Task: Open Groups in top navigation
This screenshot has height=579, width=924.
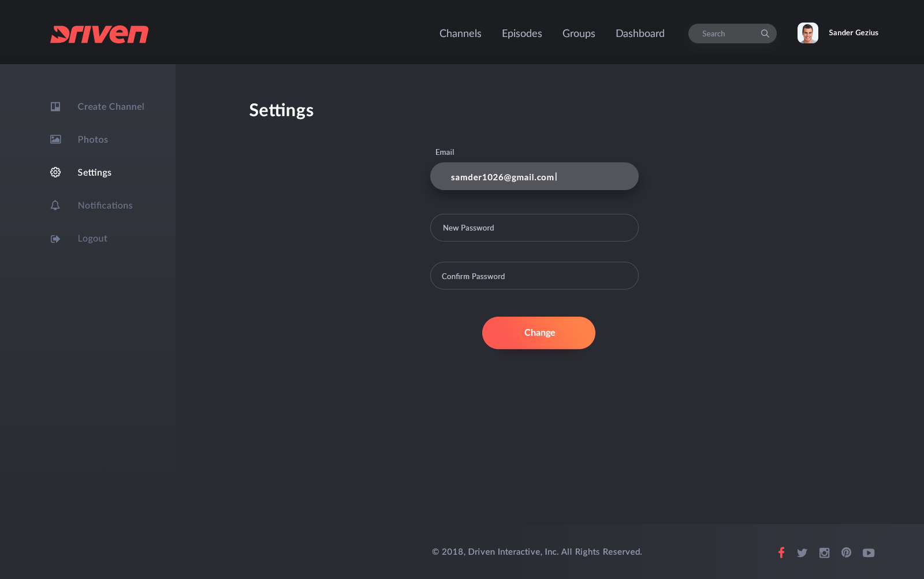Action: [x=579, y=34]
